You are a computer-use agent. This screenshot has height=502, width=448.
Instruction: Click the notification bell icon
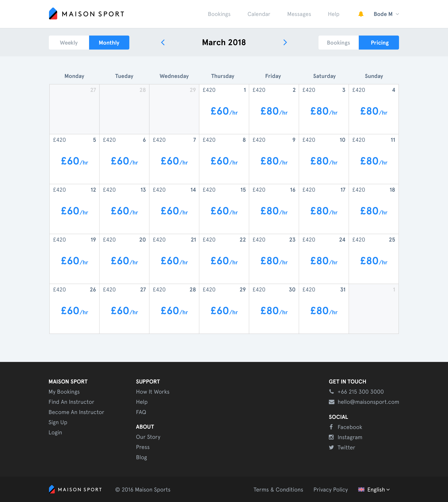click(x=361, y=14)
